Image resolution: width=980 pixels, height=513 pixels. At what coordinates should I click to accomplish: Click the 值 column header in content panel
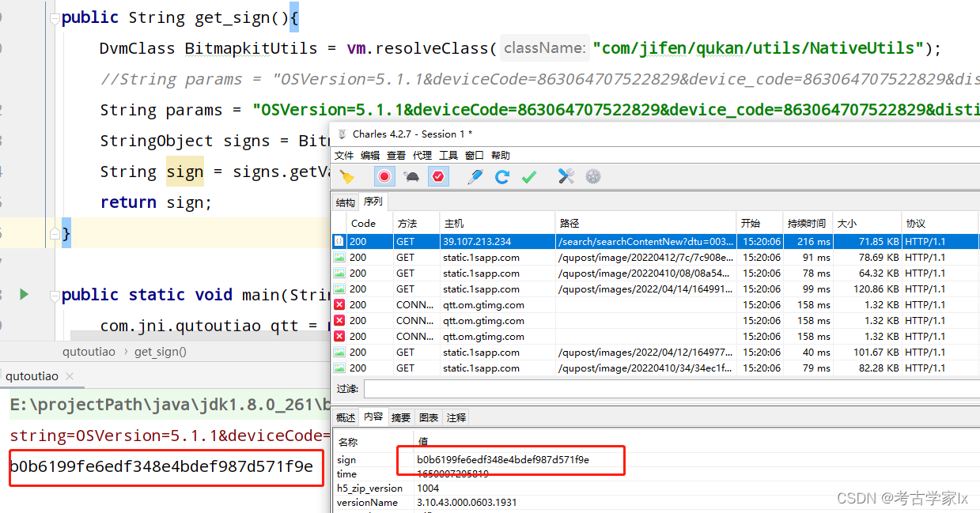[423, 442]
